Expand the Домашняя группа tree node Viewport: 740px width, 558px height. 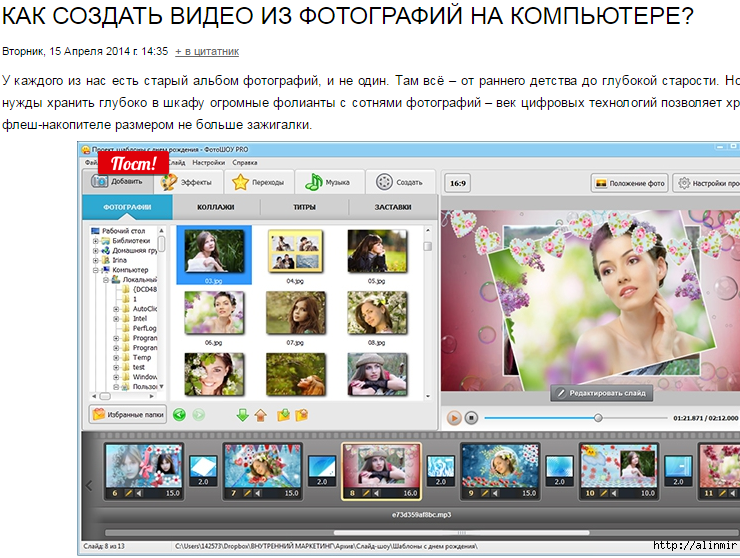[95, 251]
